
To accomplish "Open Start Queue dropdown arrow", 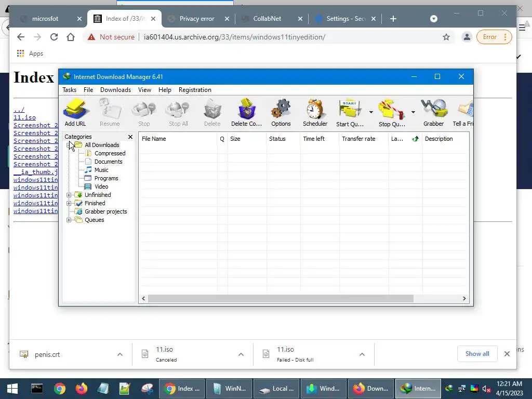I will click(x=371, y=112).
